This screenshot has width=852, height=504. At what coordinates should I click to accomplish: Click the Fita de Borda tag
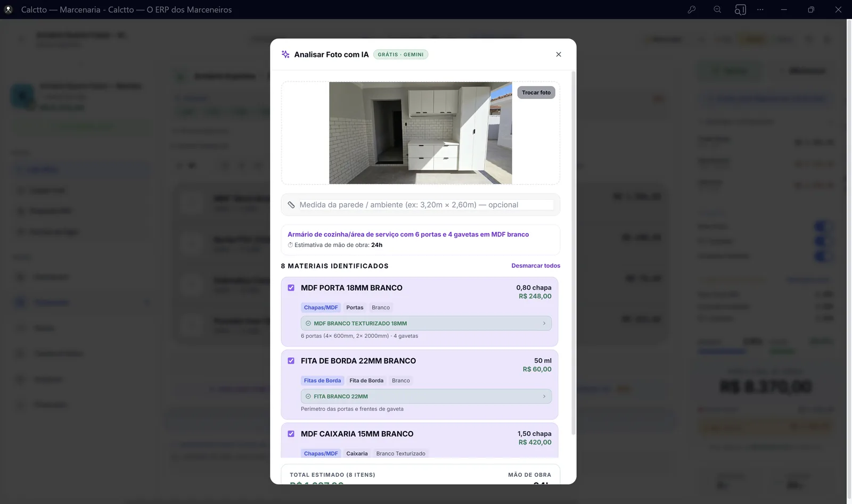(x=366, y=381)
